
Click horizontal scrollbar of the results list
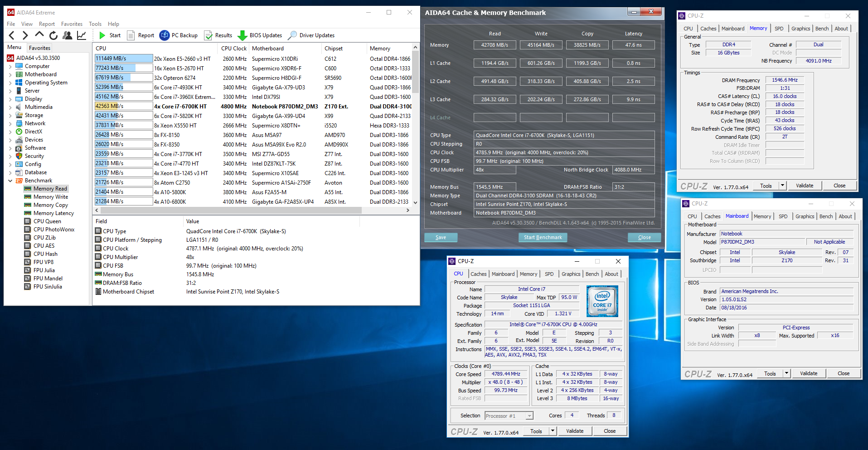coord(231,210)
